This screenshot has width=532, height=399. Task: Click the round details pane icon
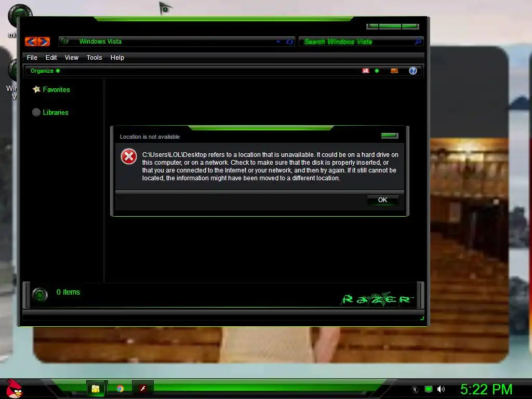[x=39, y=295]
